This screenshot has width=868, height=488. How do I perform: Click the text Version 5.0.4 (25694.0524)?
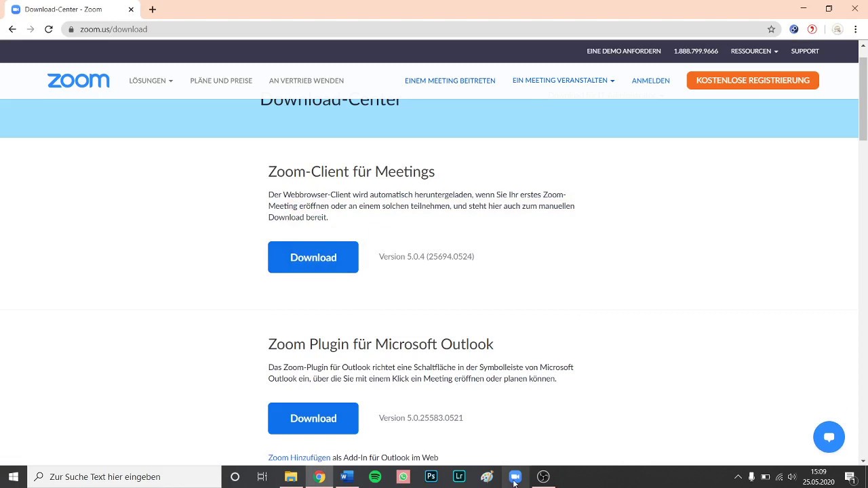click(427, 256)
